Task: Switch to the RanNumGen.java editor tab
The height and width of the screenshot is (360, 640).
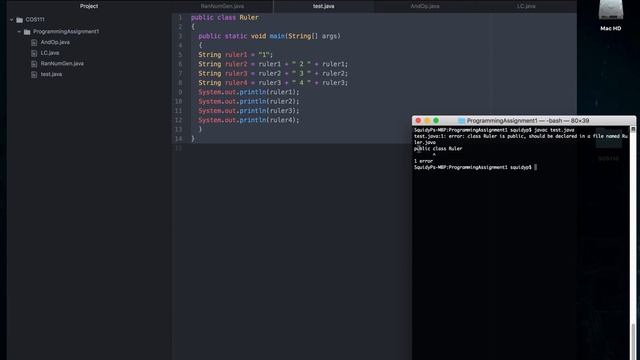Action: coord(222,6)
